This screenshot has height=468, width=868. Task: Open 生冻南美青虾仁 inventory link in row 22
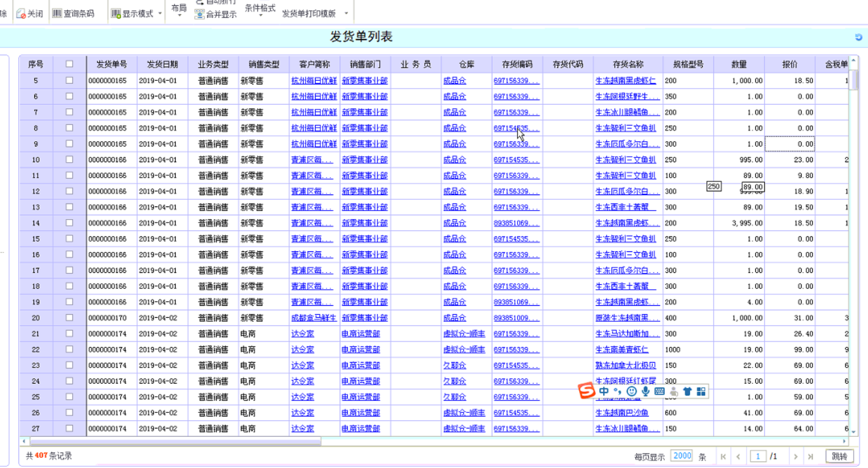[622, 350]
